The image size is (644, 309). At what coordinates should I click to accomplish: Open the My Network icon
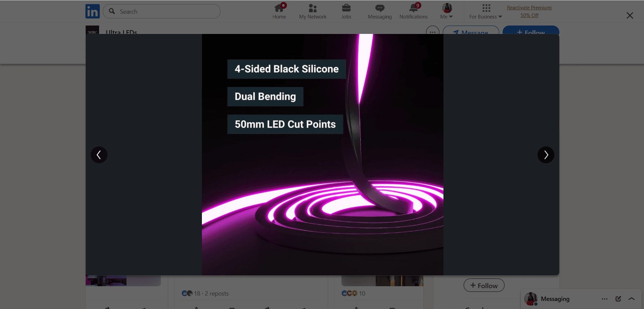(x=312, y=7)
